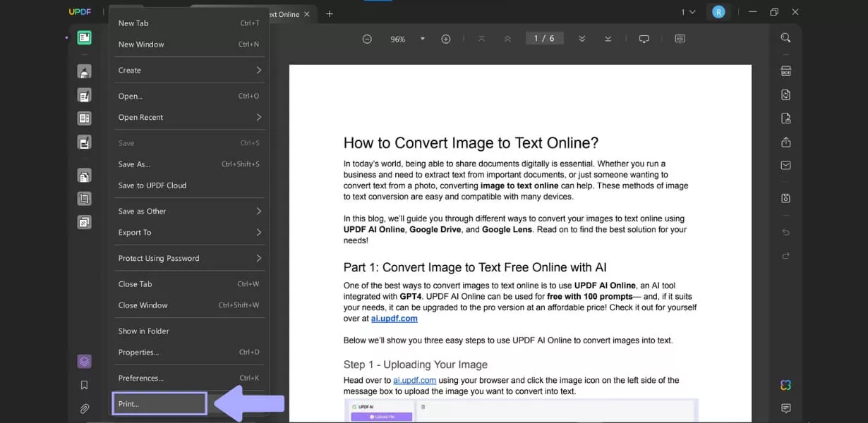
Task: Open Preferences... from the menu
Action: 189,378
